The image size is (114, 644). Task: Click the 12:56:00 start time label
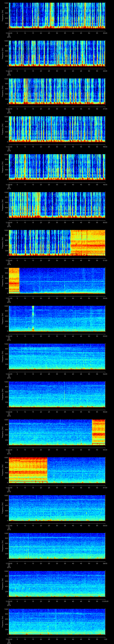click(9, 488)
